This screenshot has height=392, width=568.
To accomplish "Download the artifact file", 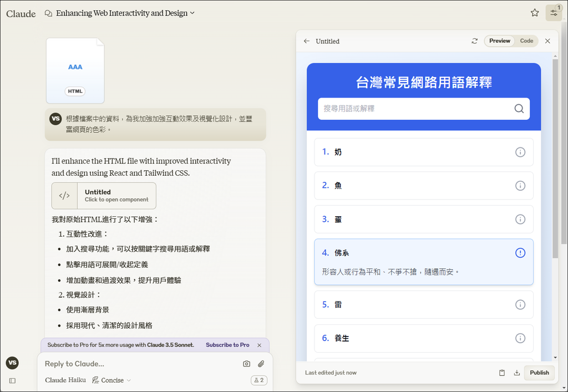I will [516, 373].
